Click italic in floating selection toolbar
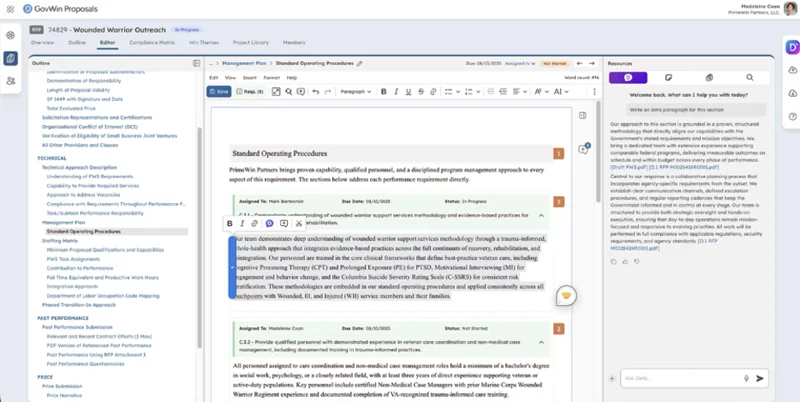The image size is (800, 402). [242, 223]
